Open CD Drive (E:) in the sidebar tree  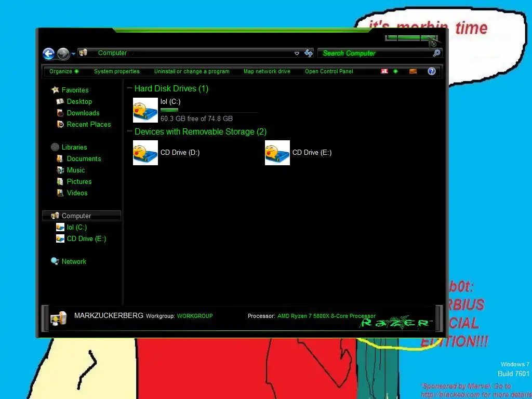pyautogui.click(x=87, y=238)
